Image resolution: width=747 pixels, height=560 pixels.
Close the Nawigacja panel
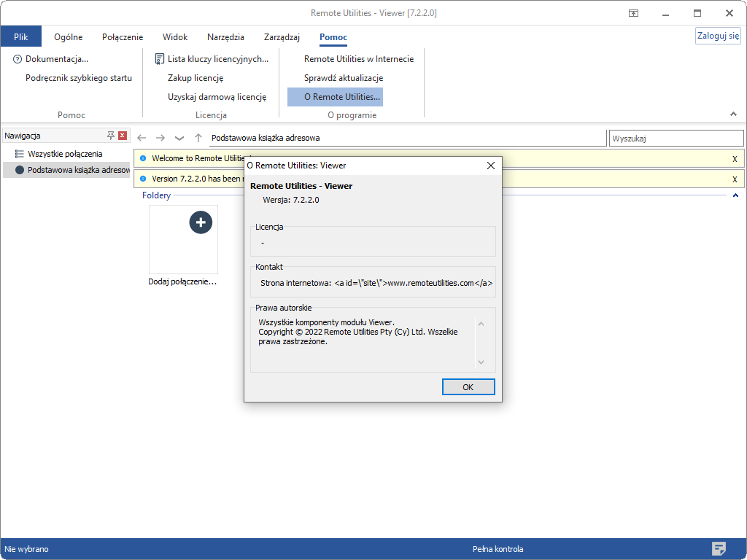(123, 135)
